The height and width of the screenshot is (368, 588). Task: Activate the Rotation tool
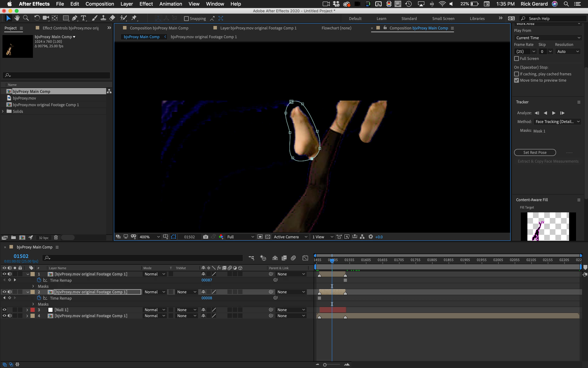coord(37,18)
